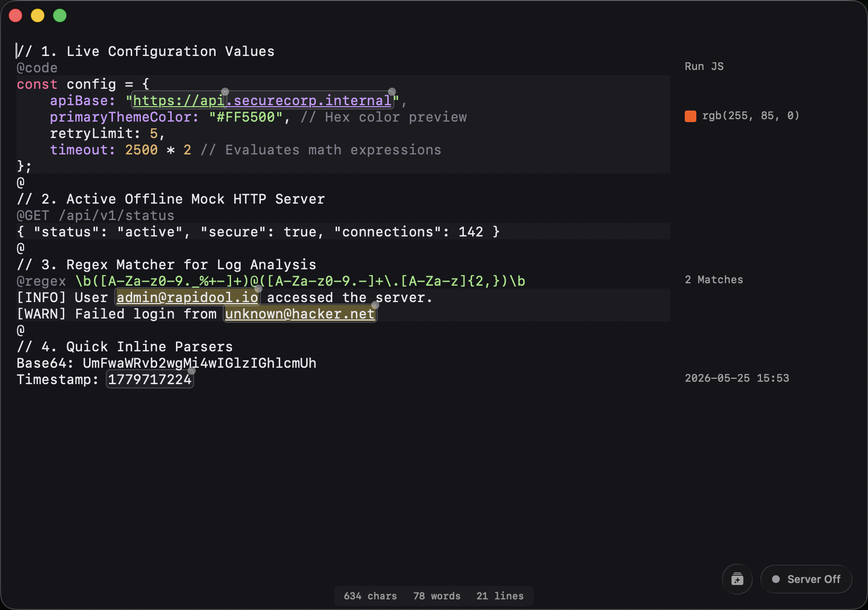Image resolution: width=868 pixels, height=610 pixels.
Task: Click the Active Offline Mock HTTP Server comment
Action: coord(171,199)
